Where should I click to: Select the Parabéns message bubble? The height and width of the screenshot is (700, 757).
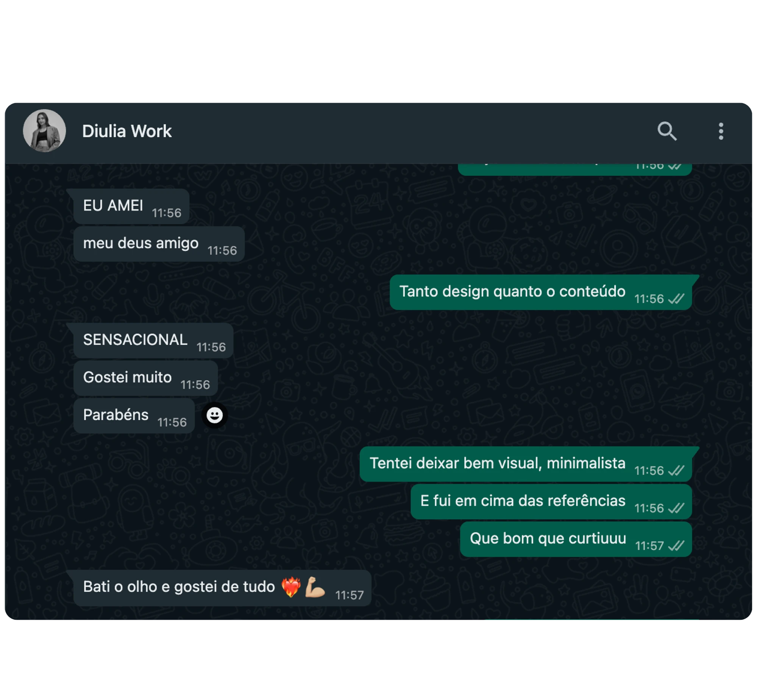point(134,416)
